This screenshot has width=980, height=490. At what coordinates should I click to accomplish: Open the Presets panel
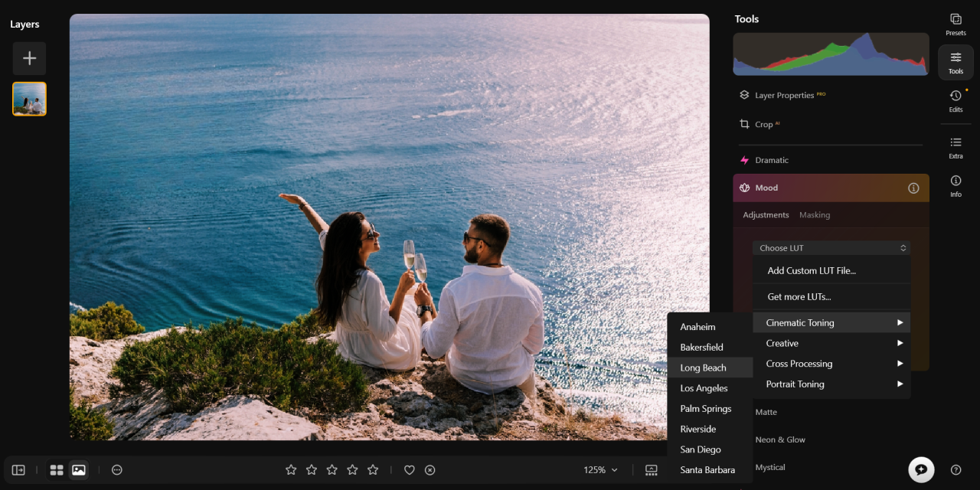(955, 24)
